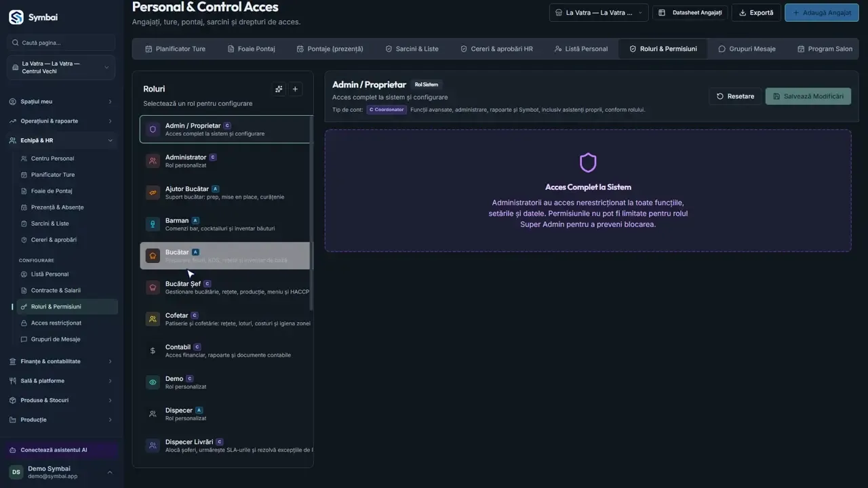Expand the Operațiuni & rapoarte section

coord(62,121)
